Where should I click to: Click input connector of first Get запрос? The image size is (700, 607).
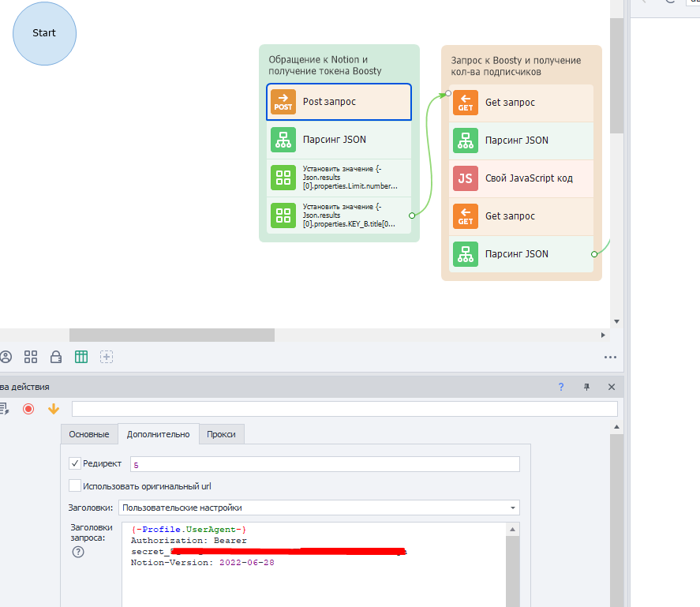(x=448, y=93)
